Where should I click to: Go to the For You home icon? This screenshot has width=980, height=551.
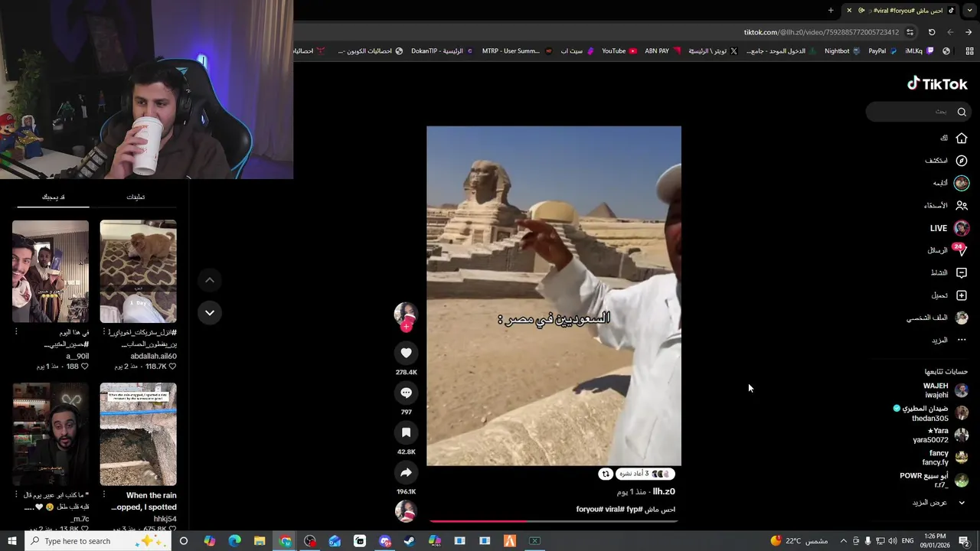pos(962,139)
